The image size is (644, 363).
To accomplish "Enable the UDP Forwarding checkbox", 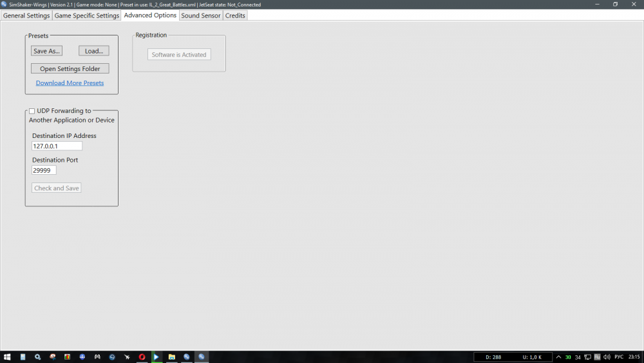I will 32,111.
